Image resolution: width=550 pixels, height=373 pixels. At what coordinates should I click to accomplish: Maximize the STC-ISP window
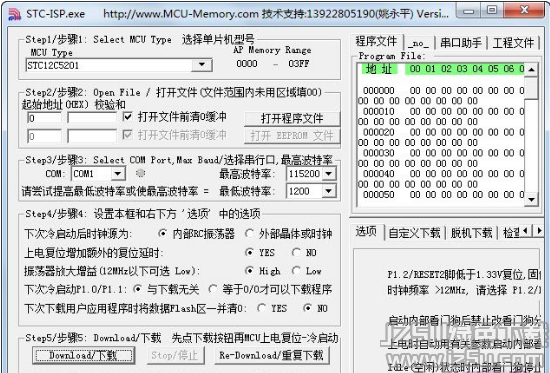(492, 11)
